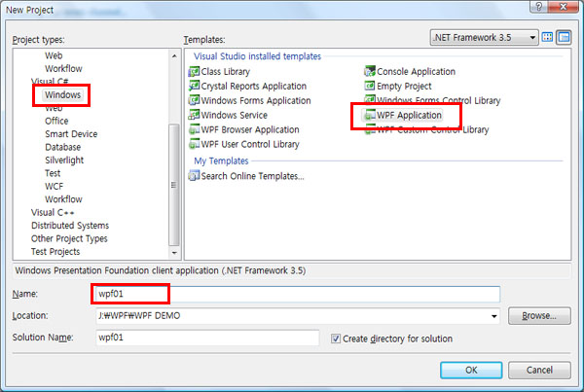Close the New Project dialog

tap(564, 7)
